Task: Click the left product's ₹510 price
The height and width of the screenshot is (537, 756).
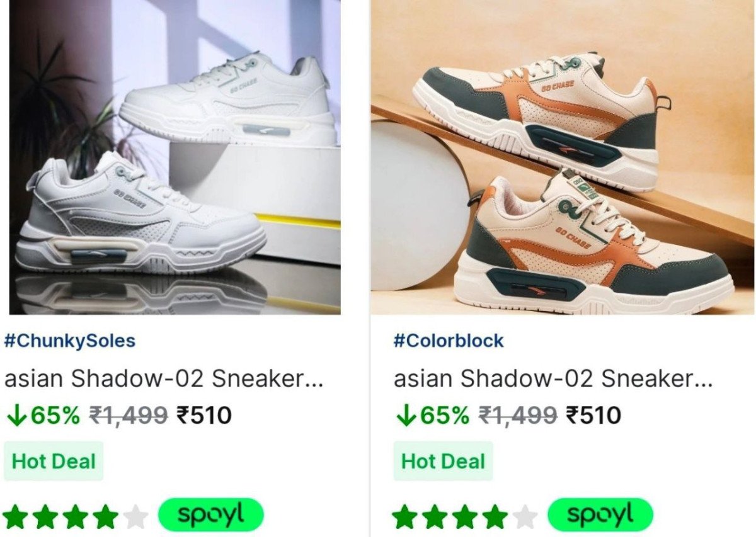Action: click(x=204, y=415)
